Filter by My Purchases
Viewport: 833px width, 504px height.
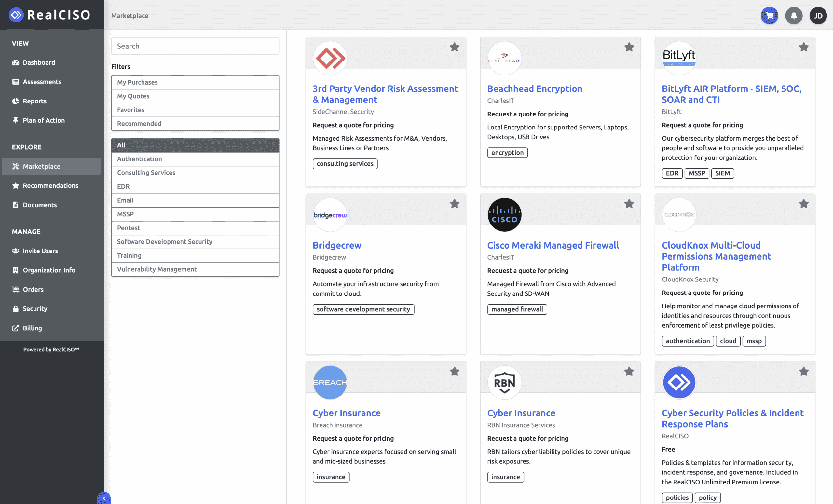click(195, 82)
